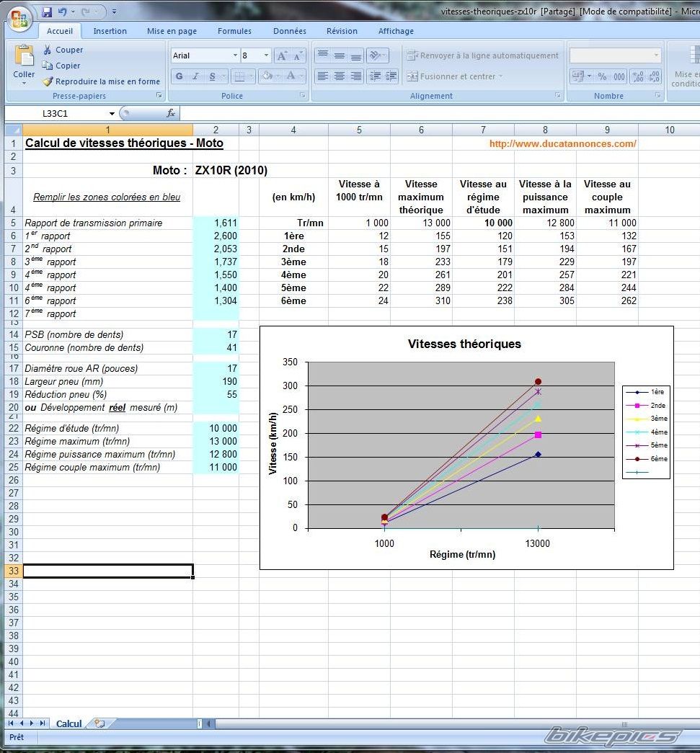Apply borders using the borders icon
Screen dimensions: 700x753
click(x=239, y=76)
